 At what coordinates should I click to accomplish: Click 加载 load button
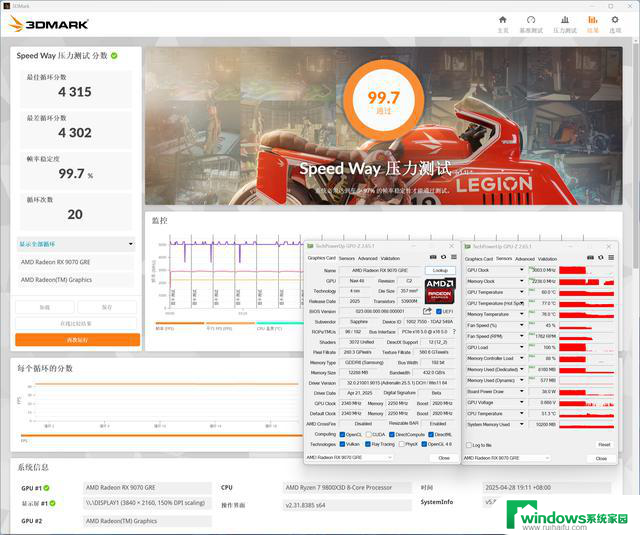click(45, 307)
